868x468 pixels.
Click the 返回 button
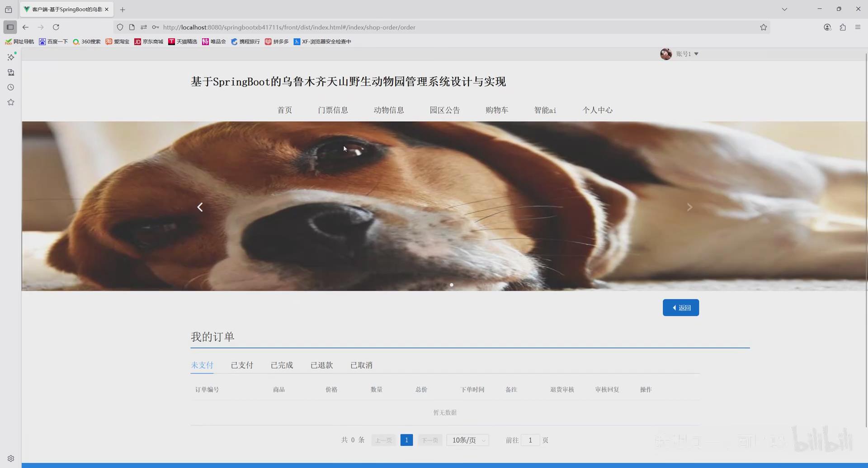[680, 307]
